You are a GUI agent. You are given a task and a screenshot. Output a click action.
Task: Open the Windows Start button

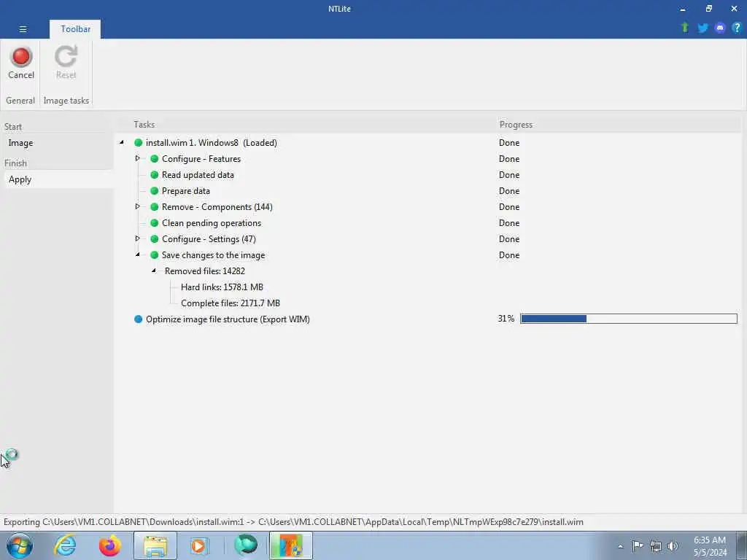click(x=20, y=545)
